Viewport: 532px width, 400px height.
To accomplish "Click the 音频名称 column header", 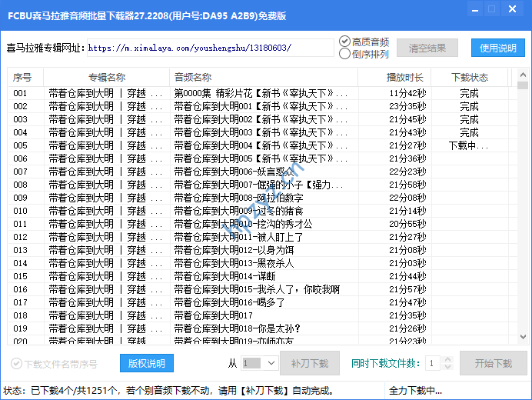I will [192, 78].
